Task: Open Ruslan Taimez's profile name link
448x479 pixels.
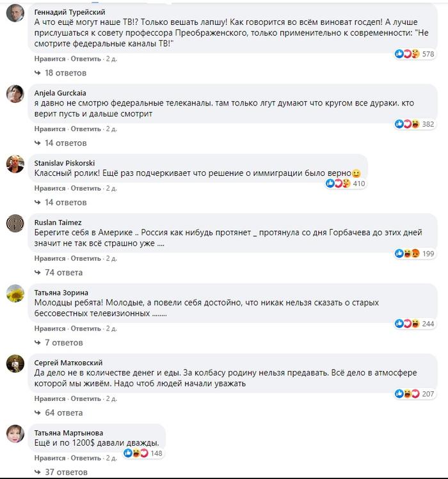Action: (x=58, y=223)
